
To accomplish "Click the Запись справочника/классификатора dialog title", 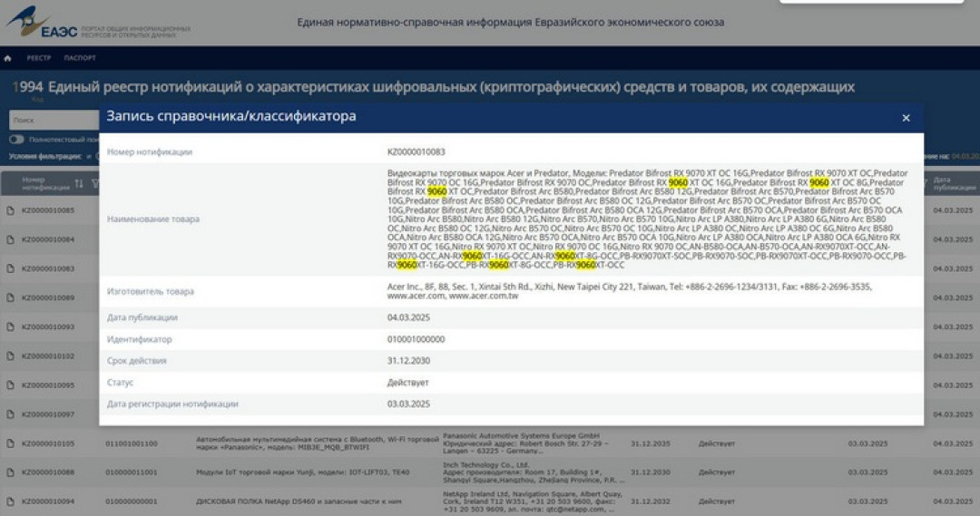I will pos(231,116).
